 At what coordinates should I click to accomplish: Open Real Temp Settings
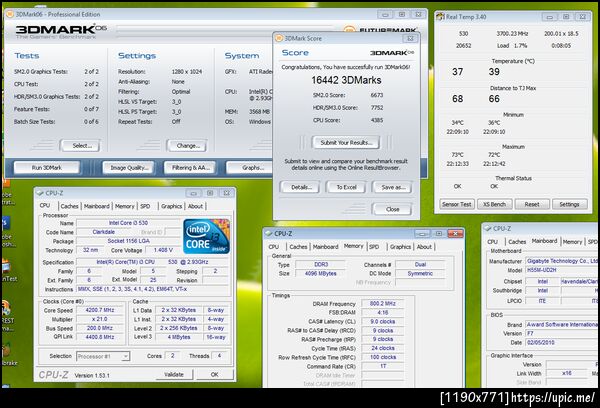click(x=569, y=204)
